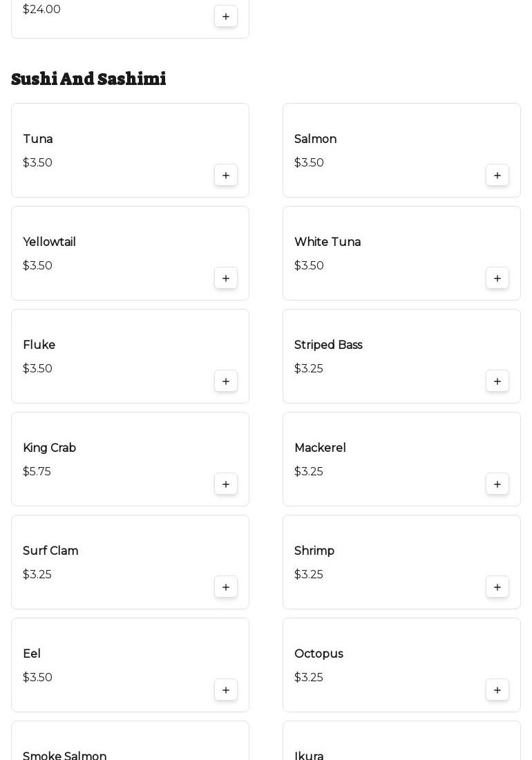
Task: Click the Eel item title
Action: tap(32, 654)
